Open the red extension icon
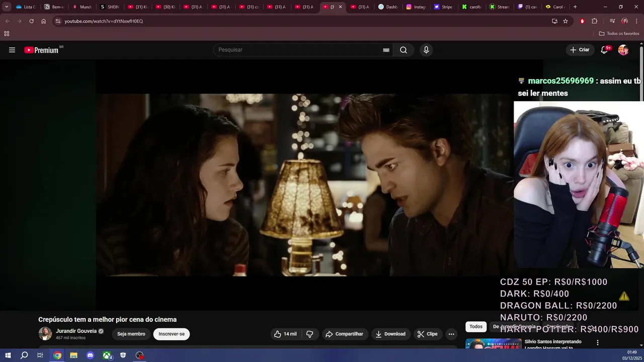Image resolution: width=644 pixels, height=362 pixels. (582, 21)
